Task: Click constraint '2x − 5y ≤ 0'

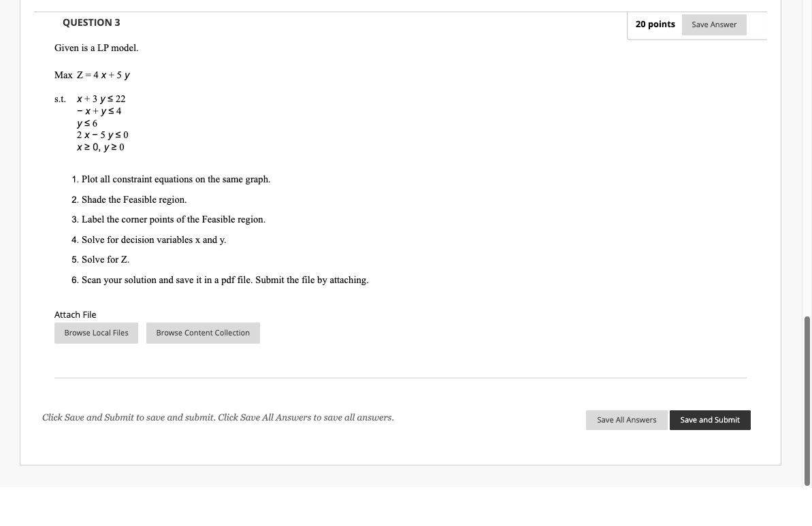Action: click(103, 135)
